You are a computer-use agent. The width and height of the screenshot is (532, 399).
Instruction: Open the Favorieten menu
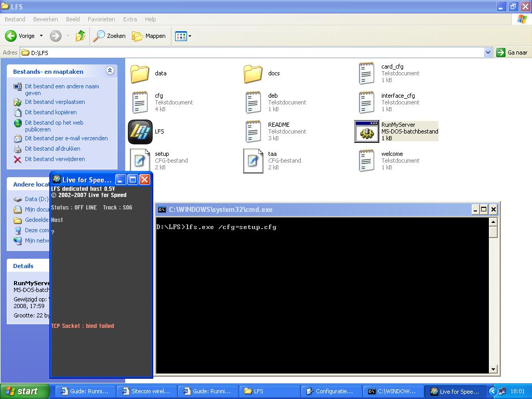101,19
